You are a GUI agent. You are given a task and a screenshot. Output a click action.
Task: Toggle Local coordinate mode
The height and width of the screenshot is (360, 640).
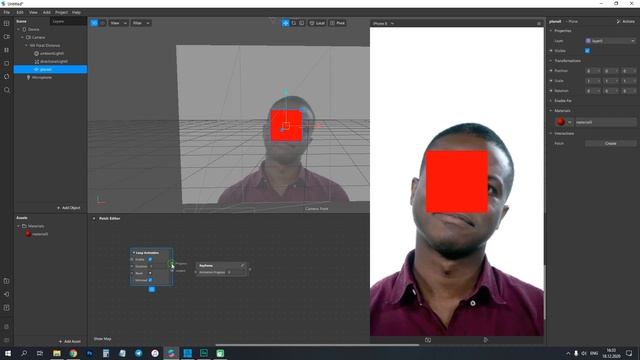317,23
